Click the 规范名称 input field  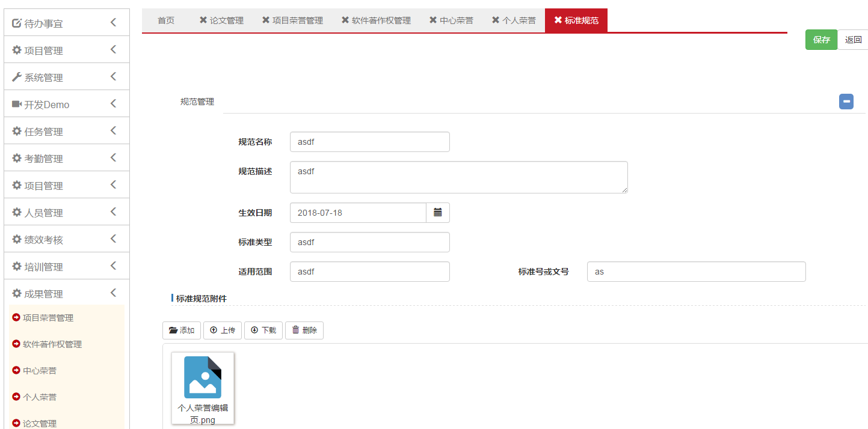tap(370, 142)
